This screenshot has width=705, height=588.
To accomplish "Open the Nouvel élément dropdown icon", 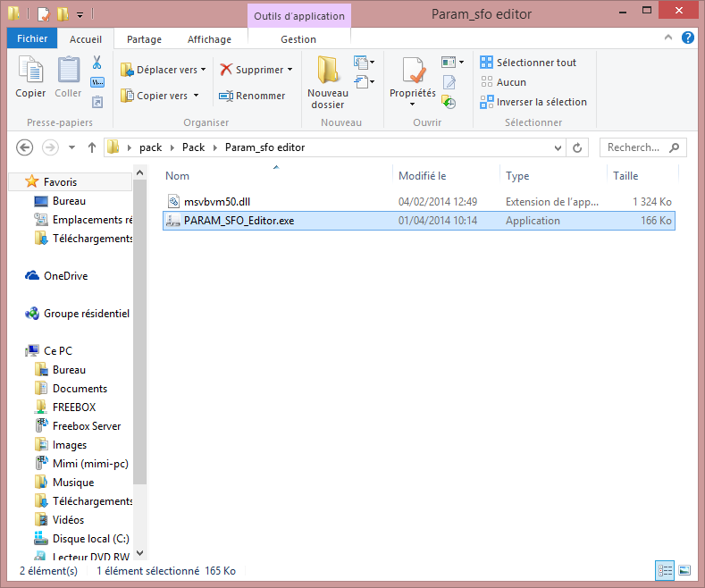I will point(364,62).
